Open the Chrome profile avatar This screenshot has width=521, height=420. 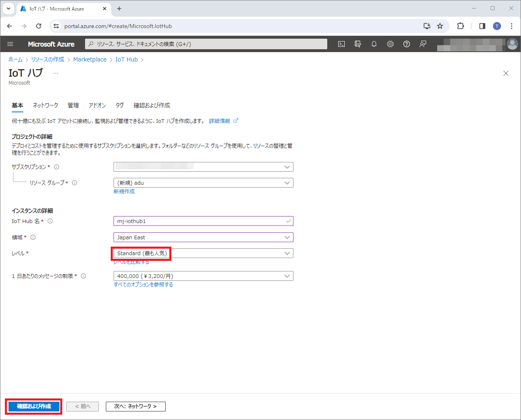click(497, 26)
